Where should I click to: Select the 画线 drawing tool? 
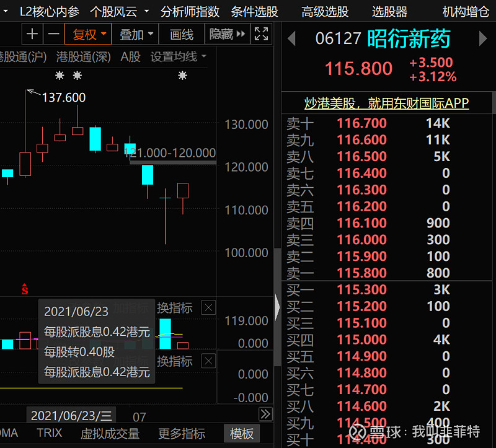(x=181, y=34)
